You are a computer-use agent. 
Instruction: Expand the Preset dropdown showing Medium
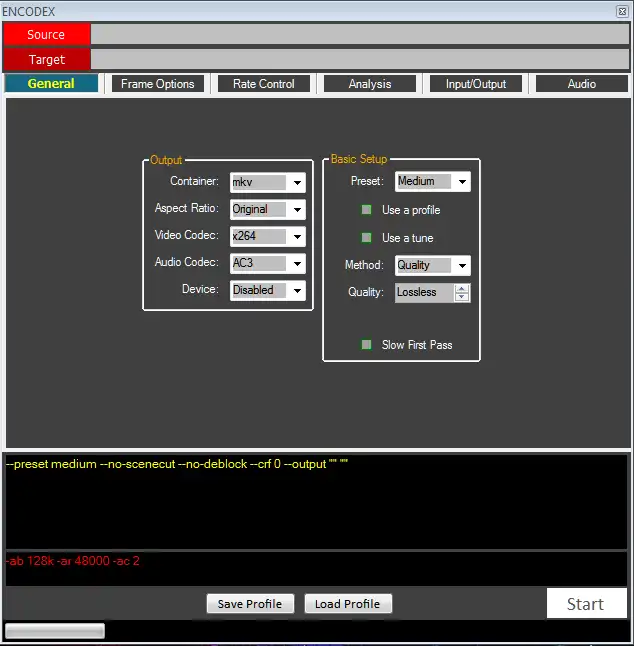pyautogui.click(x=433, y=181)
